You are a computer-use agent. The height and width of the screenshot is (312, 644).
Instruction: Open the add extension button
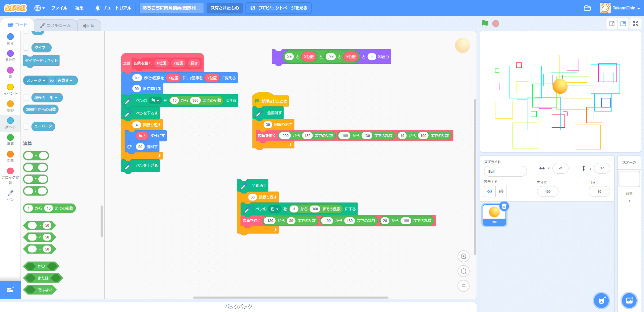[10, 289]
